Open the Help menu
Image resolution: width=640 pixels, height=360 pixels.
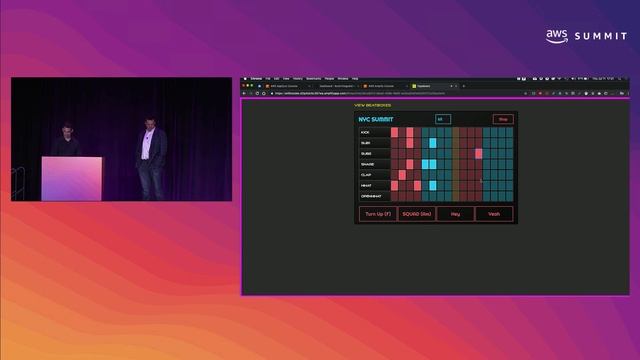click(x=355, y=79)
